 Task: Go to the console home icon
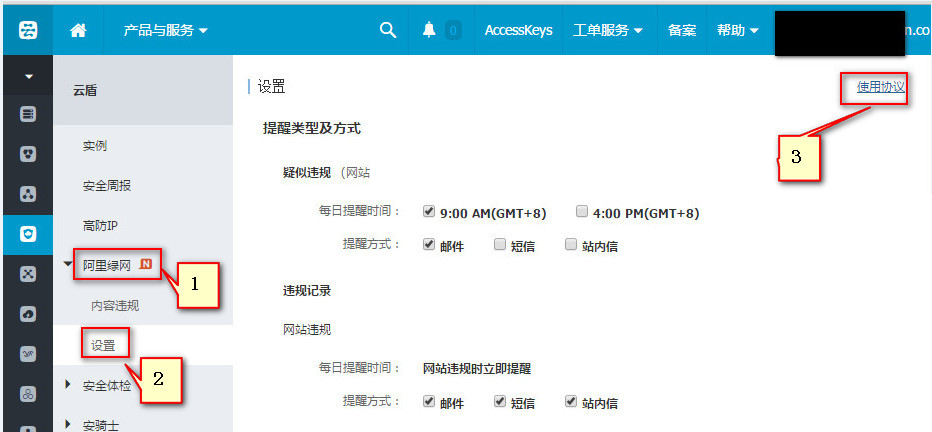coord(78,30)
